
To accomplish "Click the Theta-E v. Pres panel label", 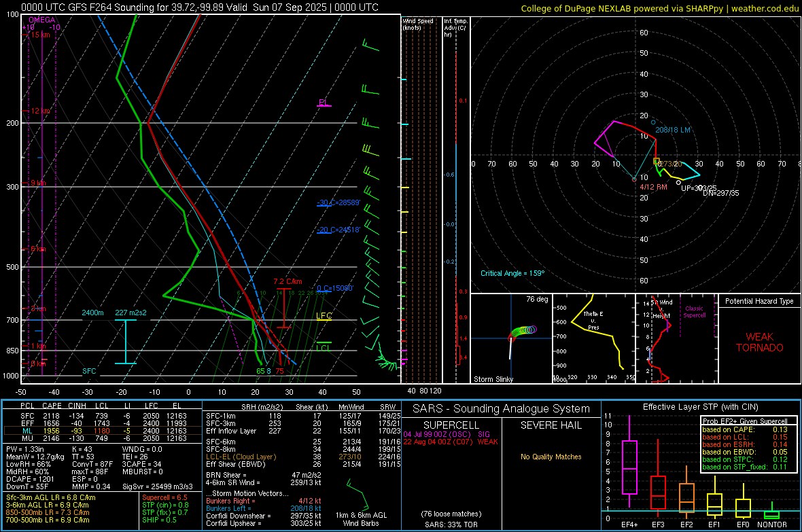I will (x=593, y=320).
